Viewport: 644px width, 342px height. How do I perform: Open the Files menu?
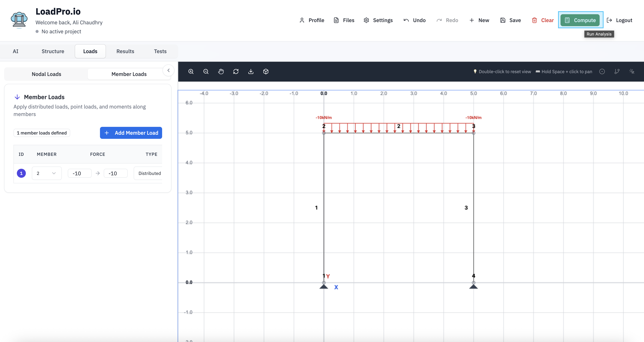(x=344, y=20)
